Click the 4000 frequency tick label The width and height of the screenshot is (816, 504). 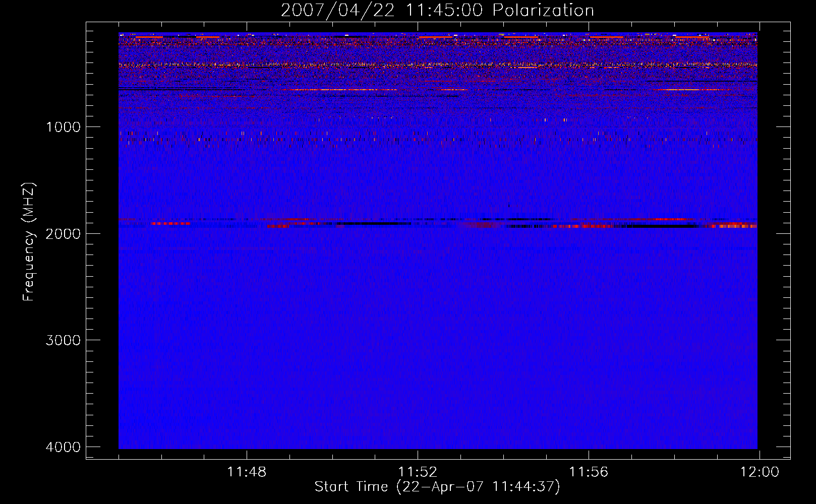(63, 447)
